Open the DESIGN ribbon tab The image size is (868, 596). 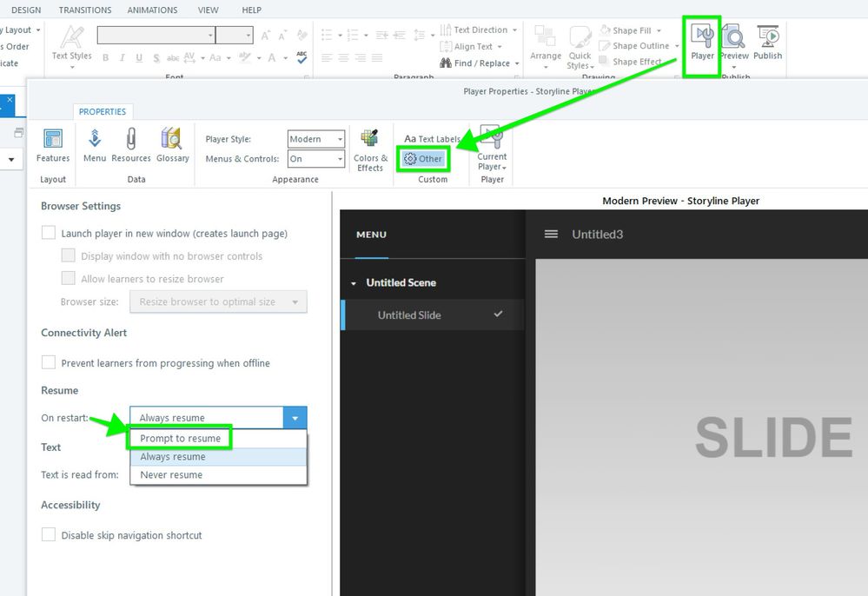coord(26,10)
